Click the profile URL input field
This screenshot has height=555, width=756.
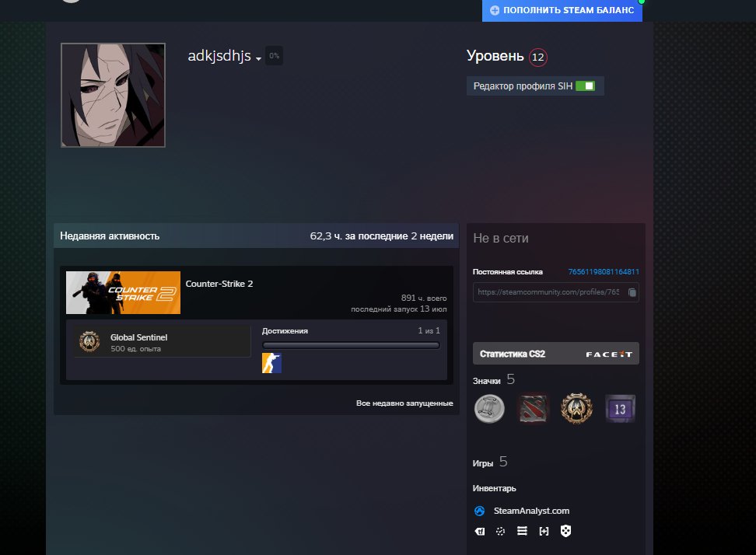tap(556, 292)
